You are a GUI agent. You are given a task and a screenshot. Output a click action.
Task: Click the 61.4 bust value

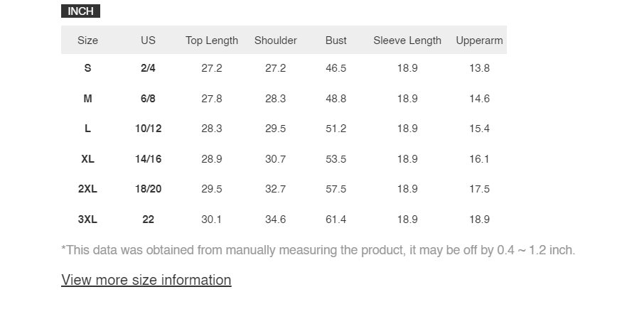336,219
